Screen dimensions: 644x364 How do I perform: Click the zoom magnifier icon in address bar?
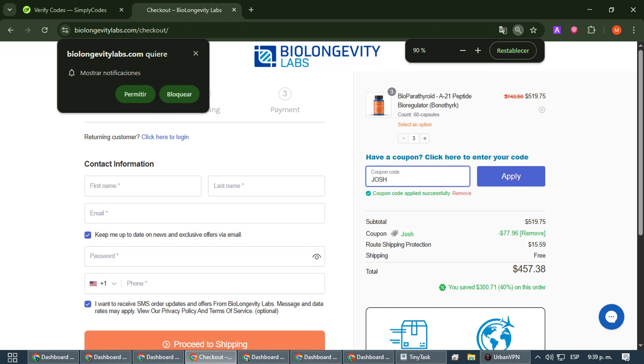pyautogui.click(x=518, y=30)
